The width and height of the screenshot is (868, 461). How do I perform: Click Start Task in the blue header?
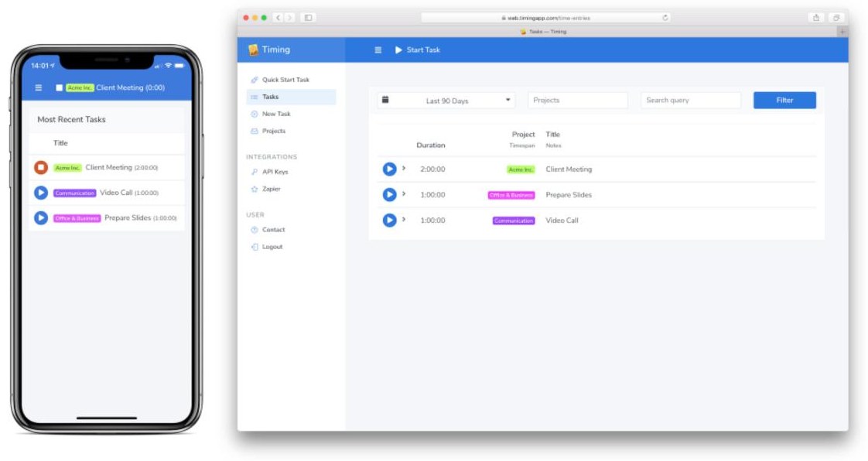tap(418, 50)
